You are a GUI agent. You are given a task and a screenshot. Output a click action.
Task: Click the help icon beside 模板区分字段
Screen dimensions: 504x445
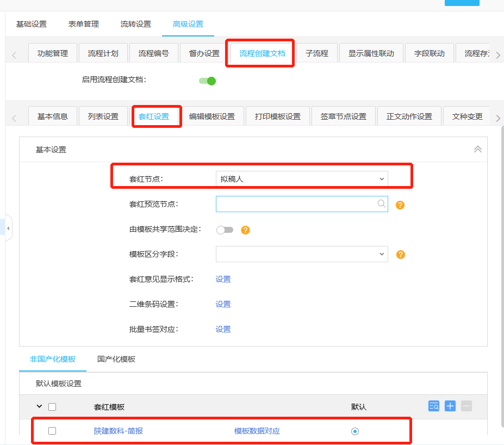400,255
